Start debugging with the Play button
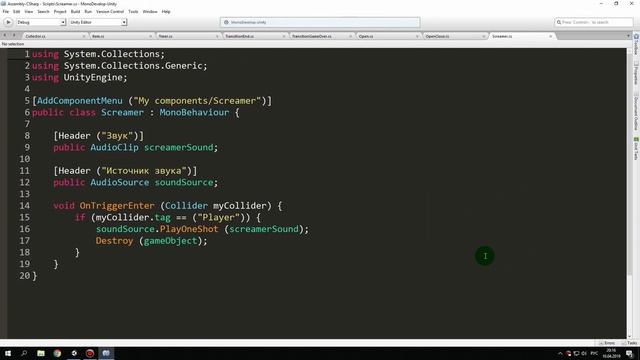 coord(8,22)
